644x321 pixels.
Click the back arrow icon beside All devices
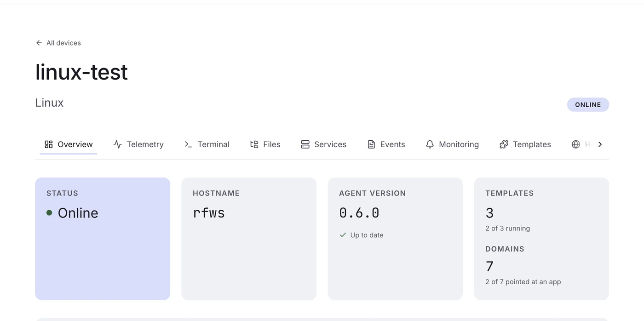tap(39, 43)
